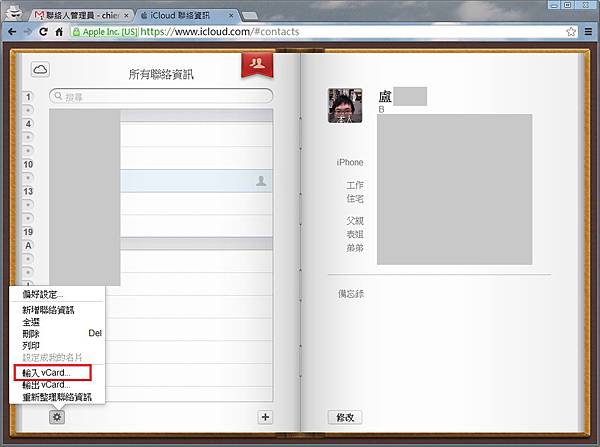The image size is (600, 447).
Task: Jump to index tab 13
Action: (x=28, y=191)
